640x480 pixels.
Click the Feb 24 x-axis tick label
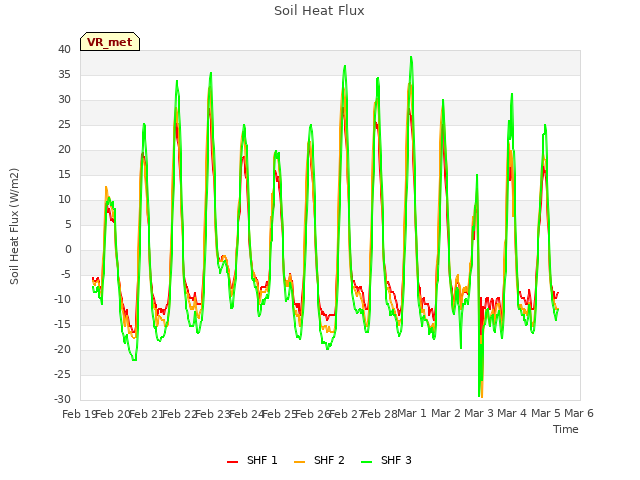point(246,414)
